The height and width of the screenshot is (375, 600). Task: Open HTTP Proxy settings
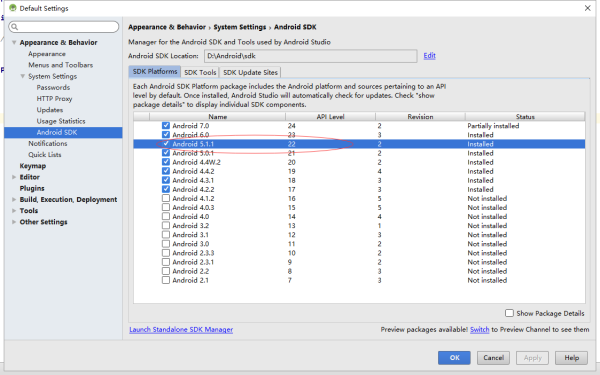[54, 99]
